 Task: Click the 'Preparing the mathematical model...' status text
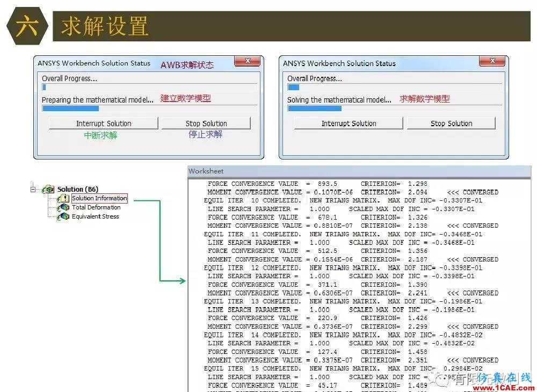(x=98, y=100)
